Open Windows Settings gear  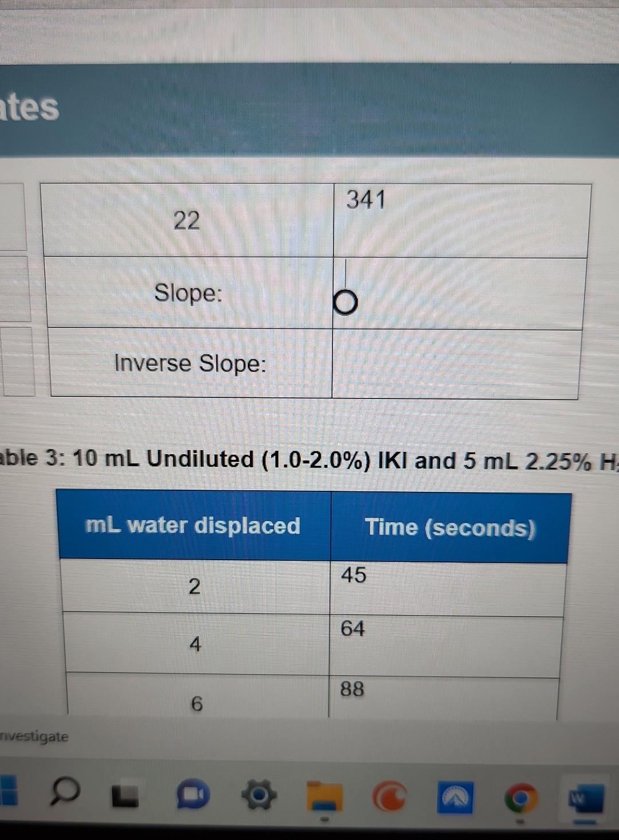click(258, 794)
